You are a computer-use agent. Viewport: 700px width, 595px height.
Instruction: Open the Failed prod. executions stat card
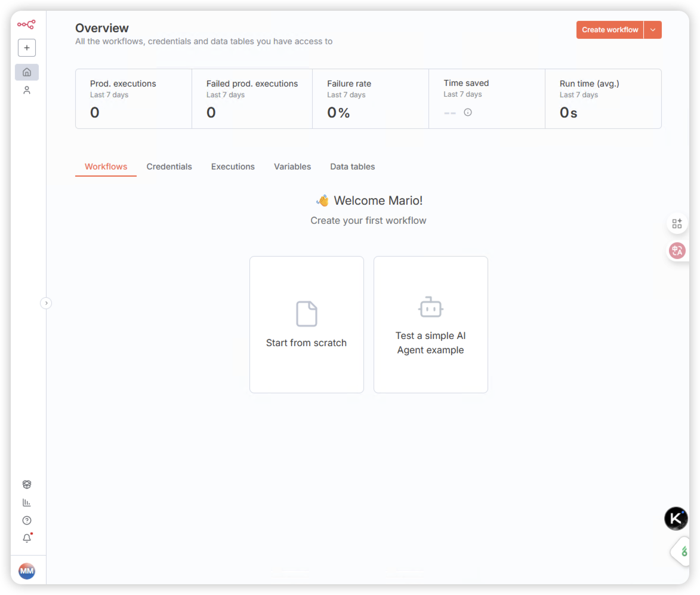click(252, 98)
